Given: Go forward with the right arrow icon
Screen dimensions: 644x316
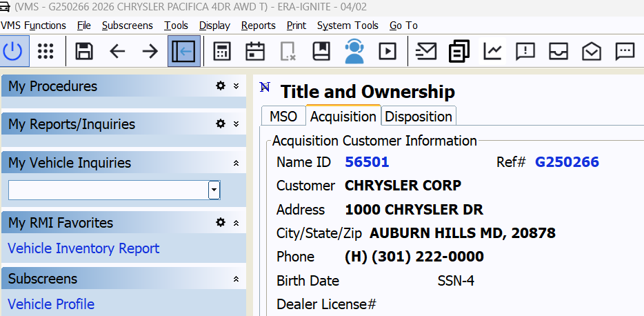Looking at the screenshot, I should click(x=150, y=51).
